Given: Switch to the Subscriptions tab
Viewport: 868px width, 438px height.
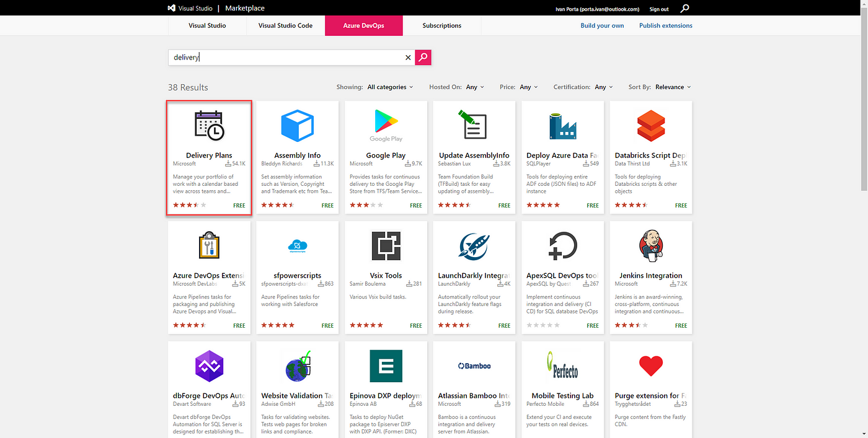Looking at the screenshot, I should [x=442, y=25].
